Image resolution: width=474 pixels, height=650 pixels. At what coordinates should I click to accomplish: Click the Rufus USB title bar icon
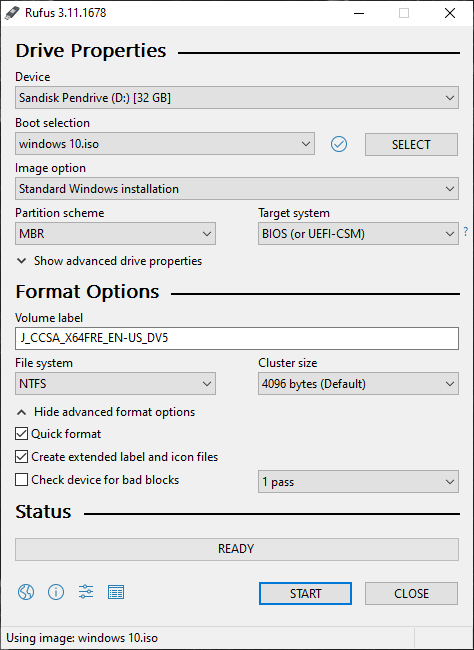[12, 13]
